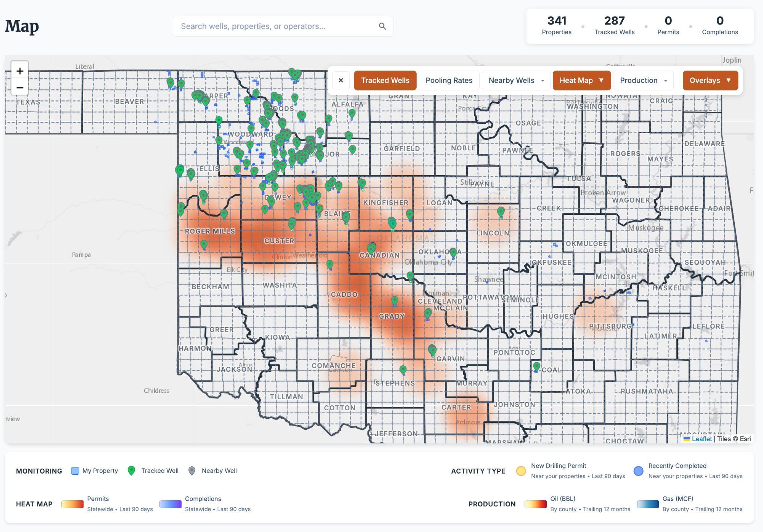This screenshot has width=763, height=532.
Task: Toggle the Tracked Wells filter off
Action: click(385, 80)
